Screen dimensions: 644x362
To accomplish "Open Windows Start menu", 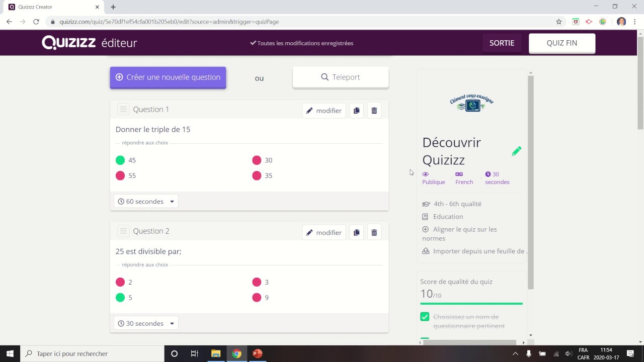I will coord(10,353).
